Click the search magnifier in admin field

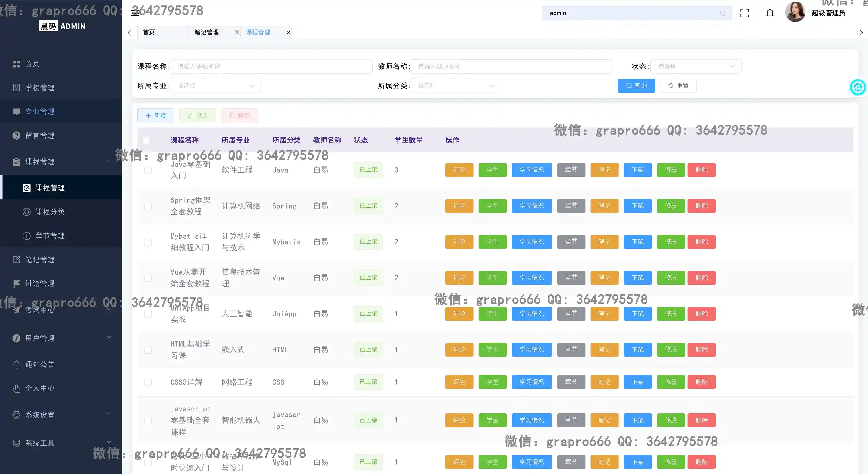pyautogui.click(x=722, y=13)
